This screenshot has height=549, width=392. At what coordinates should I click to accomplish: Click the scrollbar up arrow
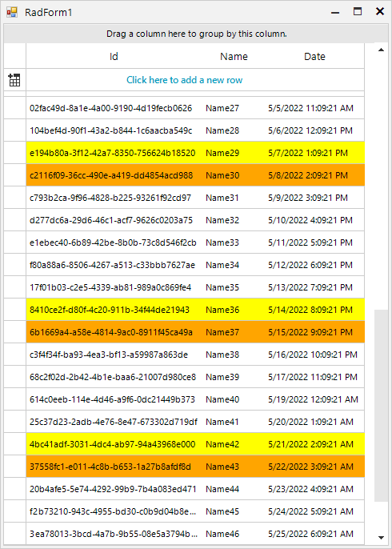point(381,50)
